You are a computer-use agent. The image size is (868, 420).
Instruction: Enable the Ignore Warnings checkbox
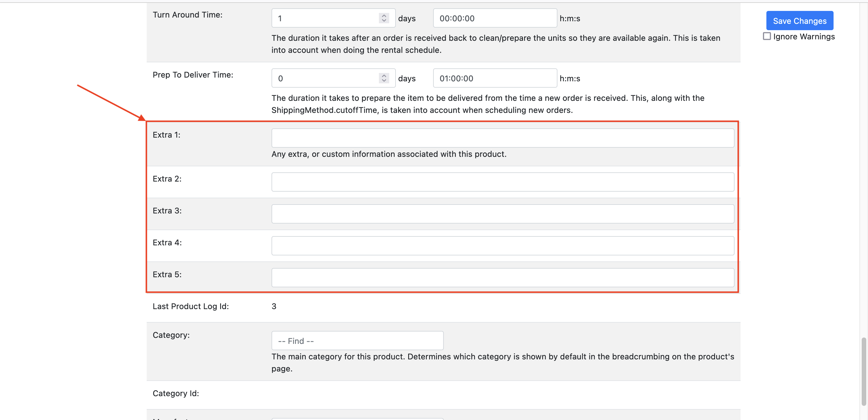[767, 36]
